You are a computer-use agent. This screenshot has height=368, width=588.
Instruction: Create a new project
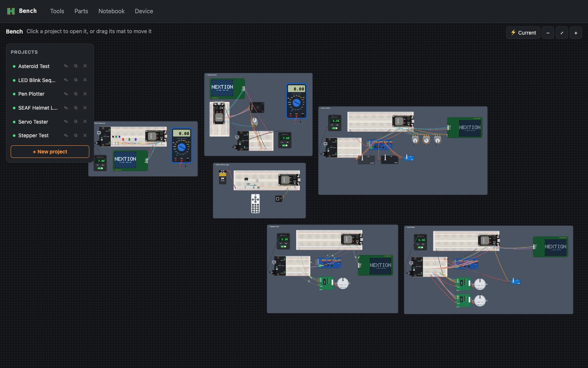click(50, 152)
